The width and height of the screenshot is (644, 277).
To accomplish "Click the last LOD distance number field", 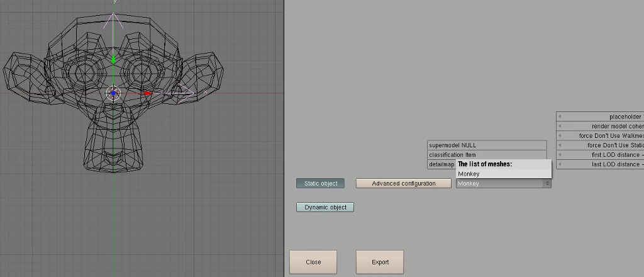I will (x=600, y=164).
